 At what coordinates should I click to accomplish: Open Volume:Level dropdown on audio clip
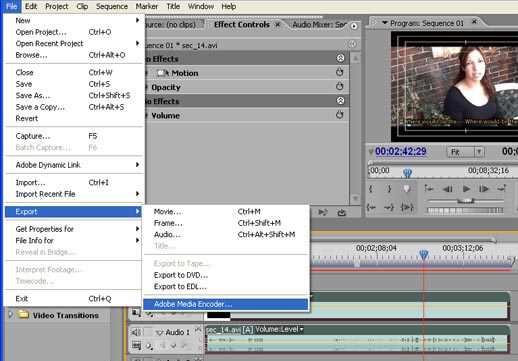tap(279, 329)
